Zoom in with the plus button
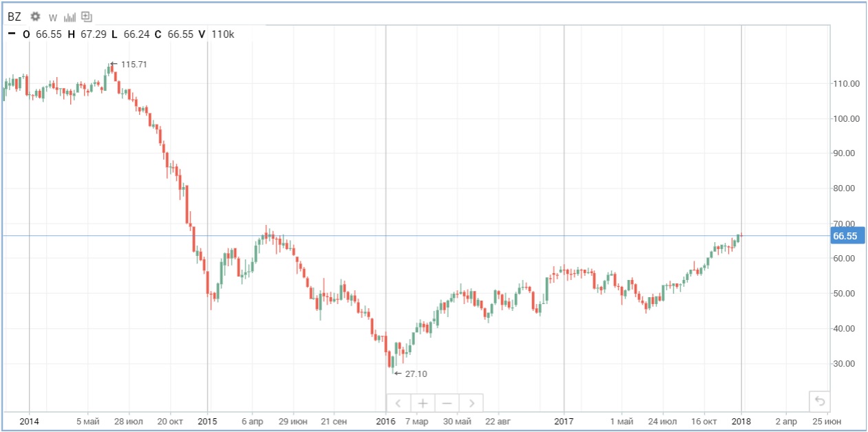This screenshot has height=432, width=868. [x=423, y=403]
